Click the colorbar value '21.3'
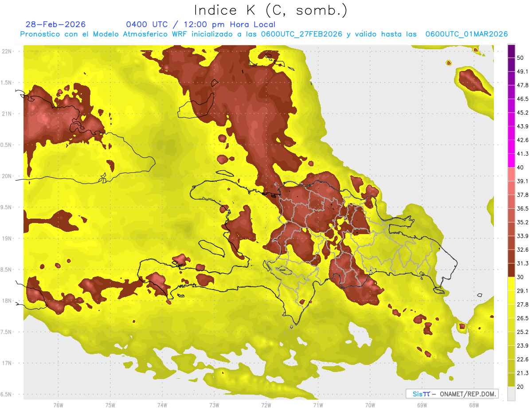Image resolution: width=532 pixels, height=411 pixels. tap(523, 373)
